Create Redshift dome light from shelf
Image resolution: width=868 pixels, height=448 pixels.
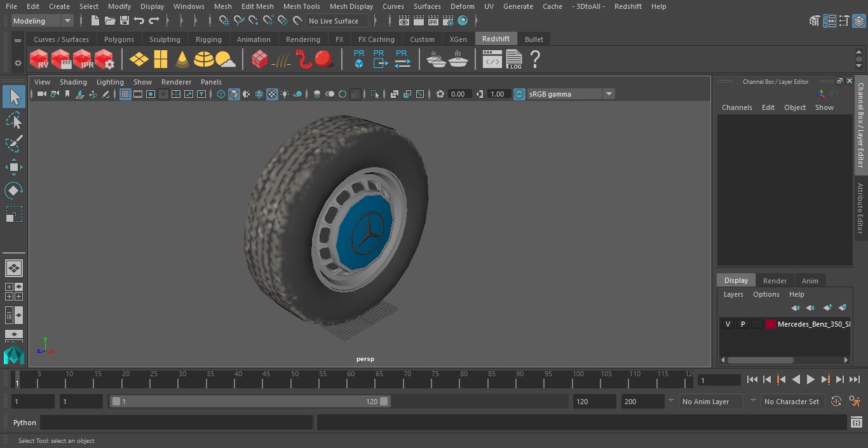click(203, 60)
